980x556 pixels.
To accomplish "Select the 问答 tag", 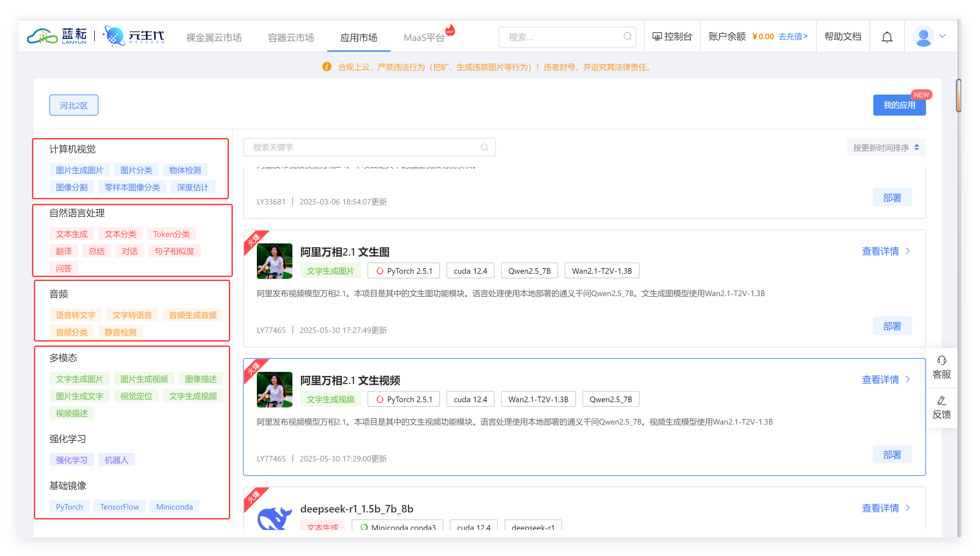I will tap(63, 268).
